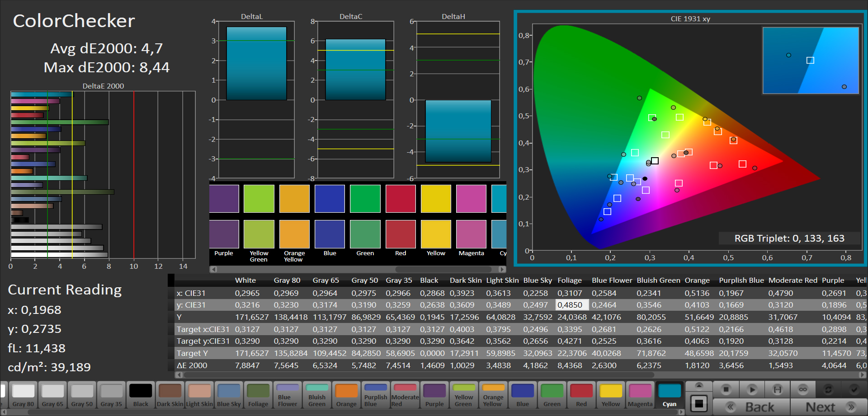Click the Foliage column header in table
This screenshot has height=416, width=868.
pos(570,280)
